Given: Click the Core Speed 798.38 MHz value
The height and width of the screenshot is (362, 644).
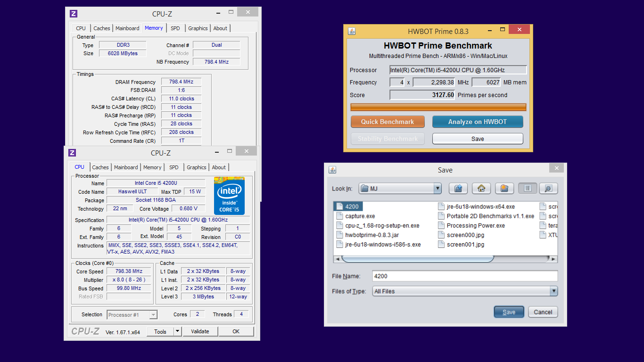Looking at the screenshot, I should pos(129,271).
